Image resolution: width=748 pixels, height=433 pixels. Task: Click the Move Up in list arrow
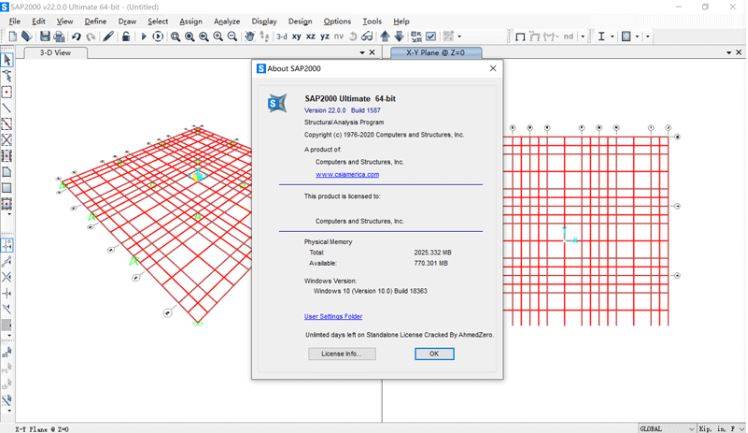(x=384, y=36)
